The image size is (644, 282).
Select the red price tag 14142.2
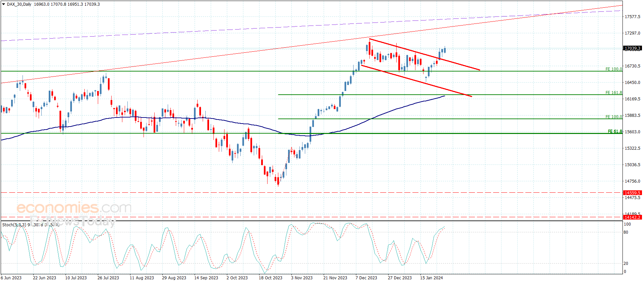click(x=632, y=217)
